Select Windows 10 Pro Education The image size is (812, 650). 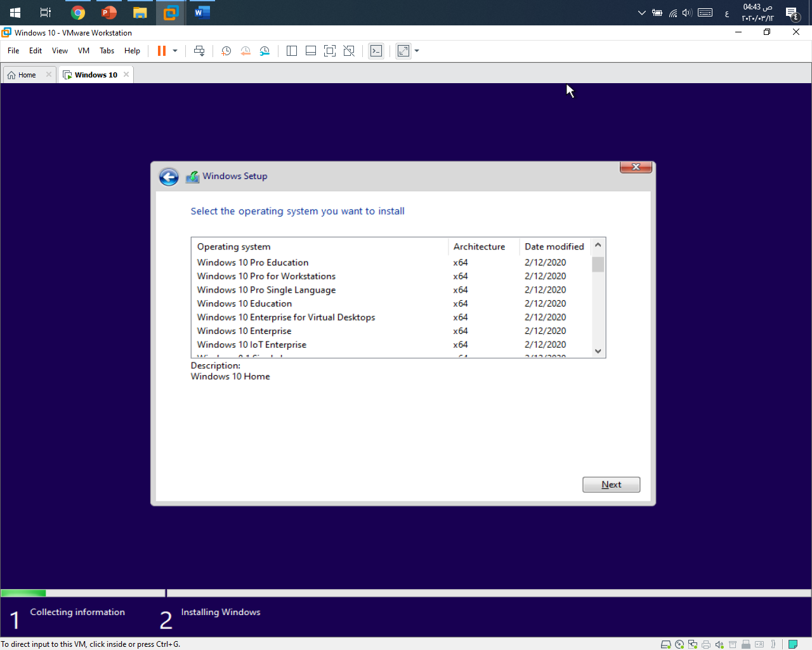click(x=391, y=262)
